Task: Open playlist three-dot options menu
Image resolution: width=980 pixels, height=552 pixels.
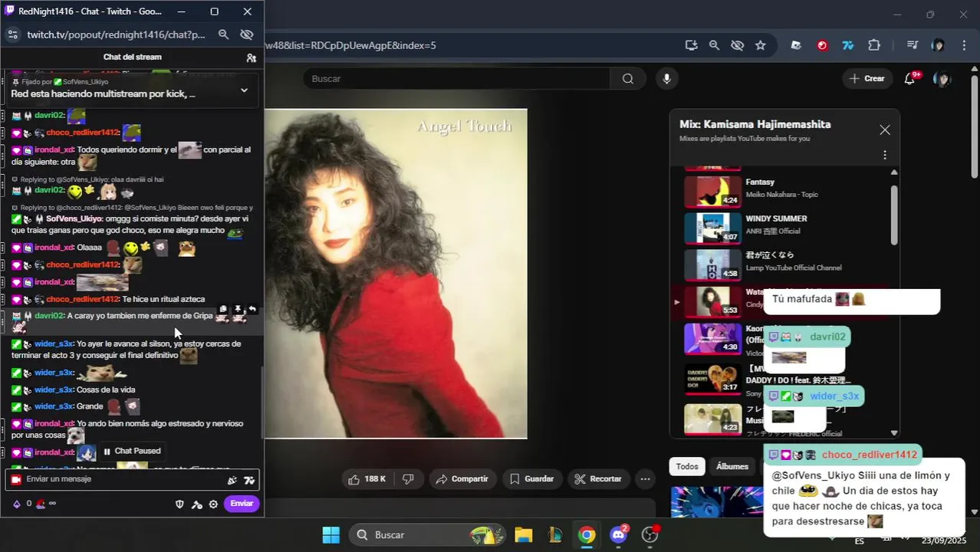Action: point(884,155)
